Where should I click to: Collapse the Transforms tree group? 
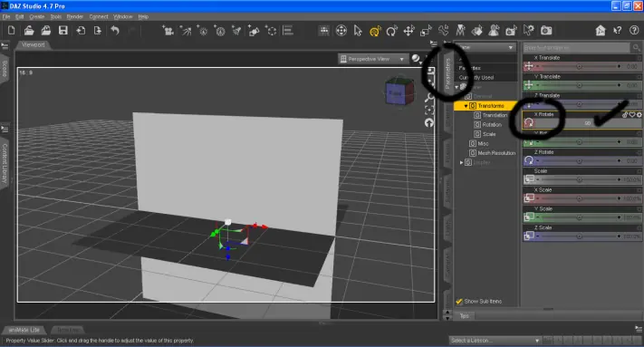pyautogui.click(x=466, y=106)
